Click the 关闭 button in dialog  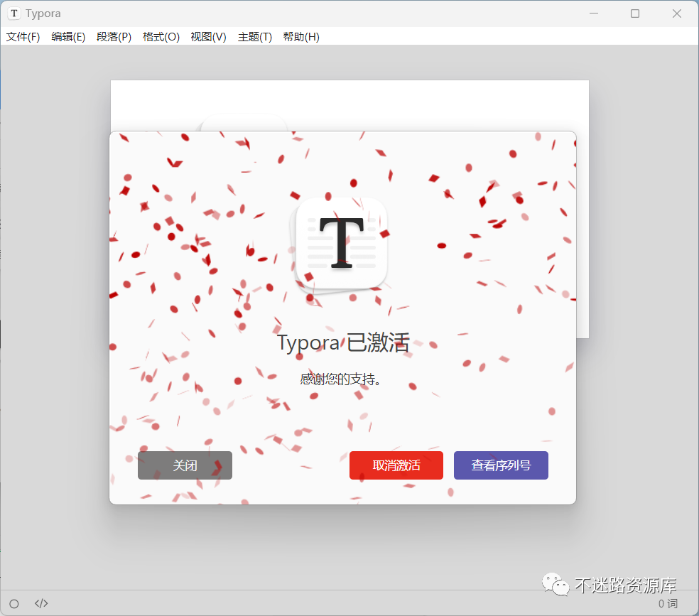pos(185,465)
